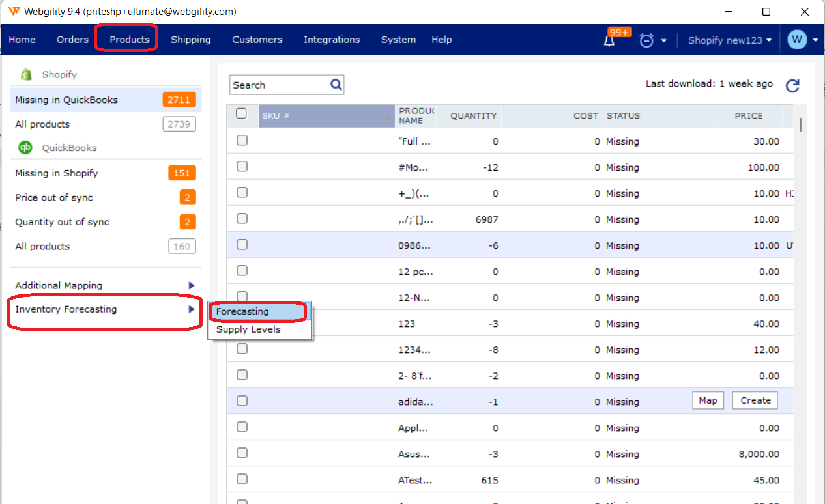
Task: Tick checkbox for 12 pc... row
Action: coord(242,271)
